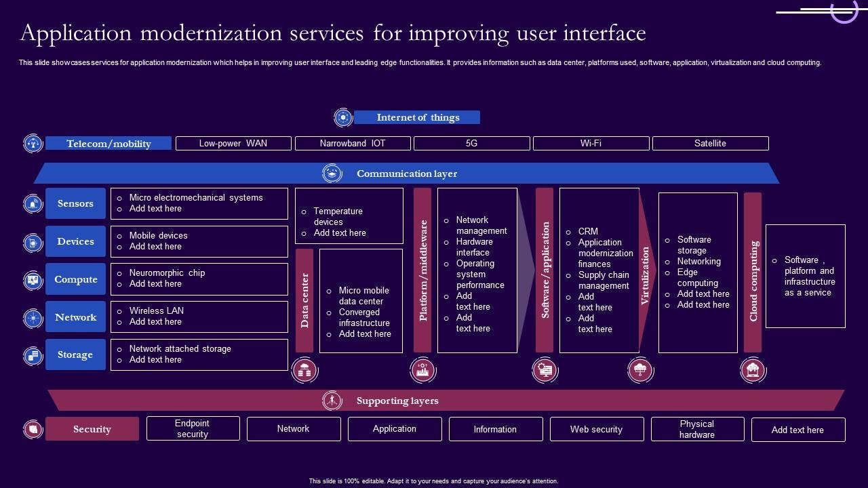Image resolution: width=868 pixels, height=488 pixels.
Task: Click the Compute monitor icon
Action: pos(33,279)
